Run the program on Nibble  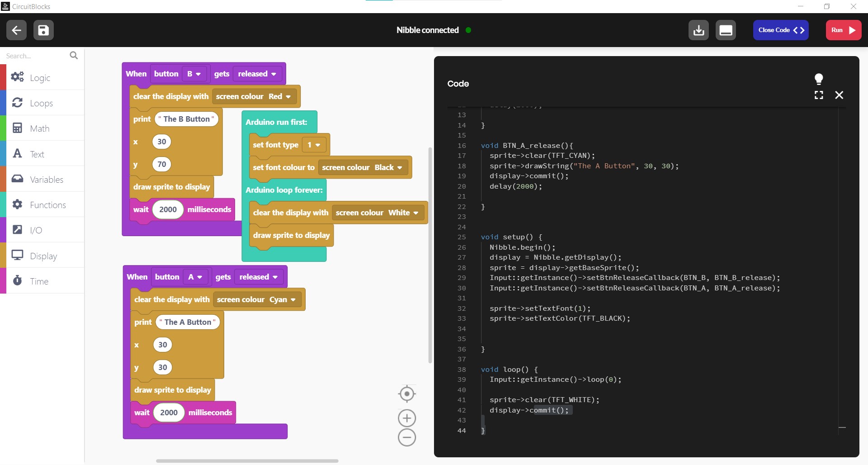coord(844,30)
